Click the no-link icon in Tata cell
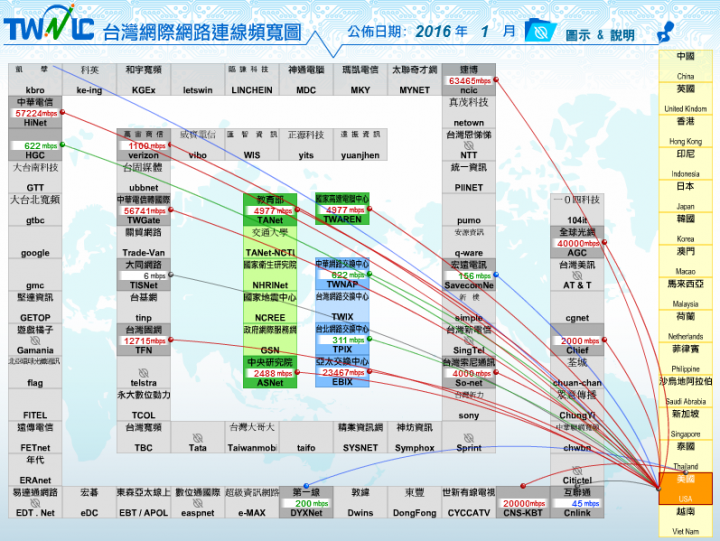 pyautogui.click(x=197, y=438)
